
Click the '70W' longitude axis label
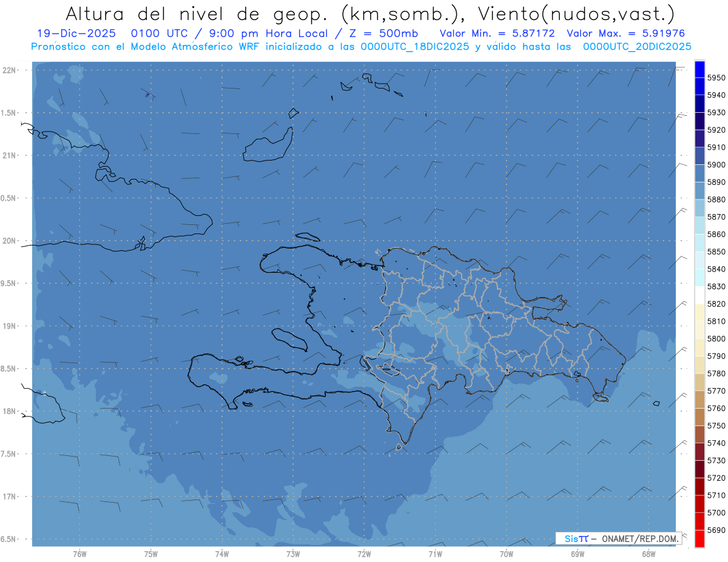(x=506, y=554)
